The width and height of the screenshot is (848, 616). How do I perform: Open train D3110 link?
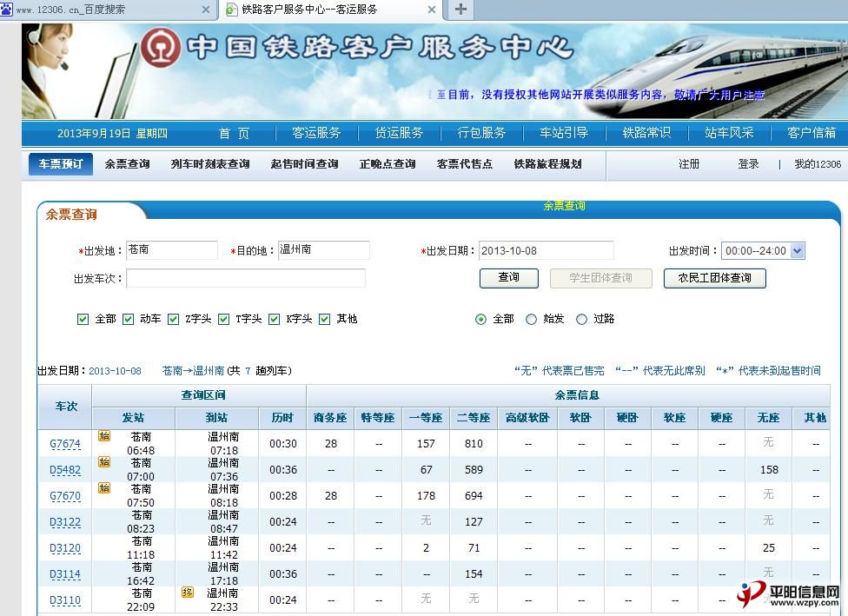(65, 599)
